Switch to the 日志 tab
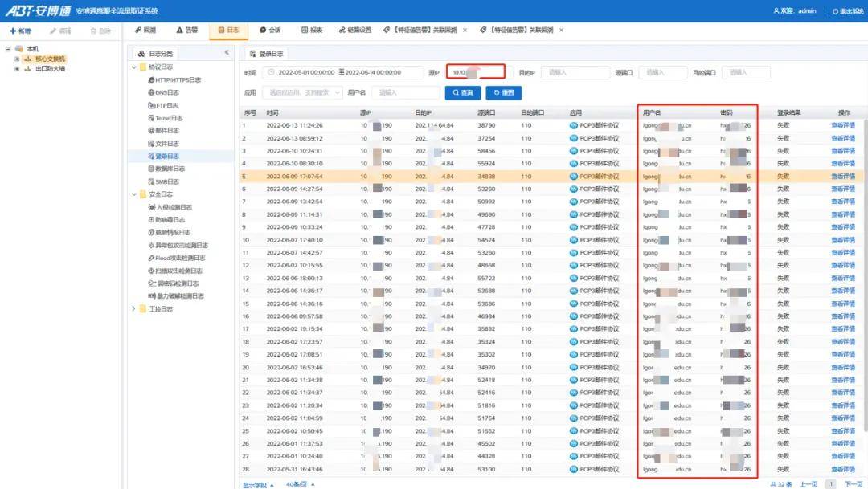 tap(228, 30)
